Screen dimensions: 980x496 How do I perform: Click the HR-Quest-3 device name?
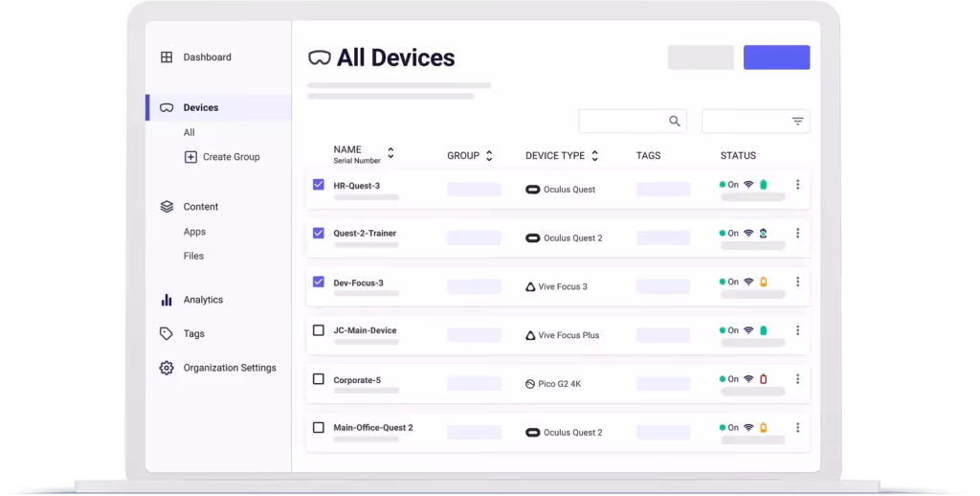[x=356, y=186]
